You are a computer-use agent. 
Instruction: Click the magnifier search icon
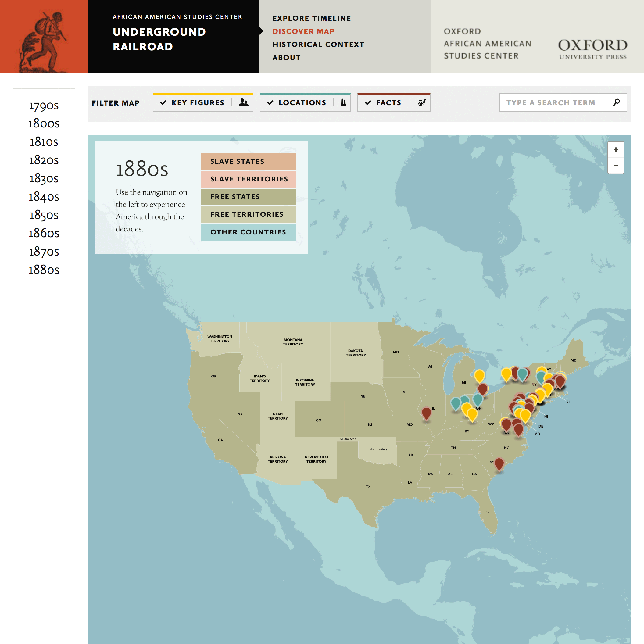click(616, 102)
